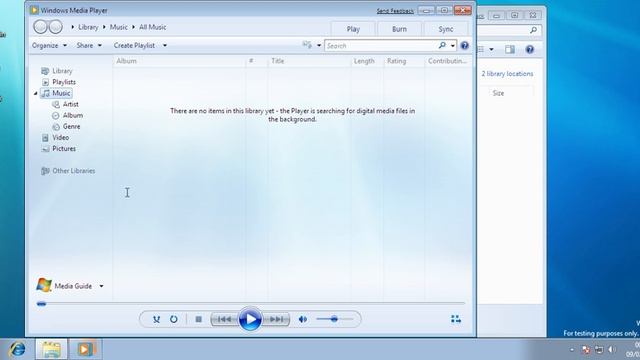The width and height of the screenshot is (640, 360).
Task: Click the Create Playlist button
Action: pyautogui.click(x=134, y=45)
